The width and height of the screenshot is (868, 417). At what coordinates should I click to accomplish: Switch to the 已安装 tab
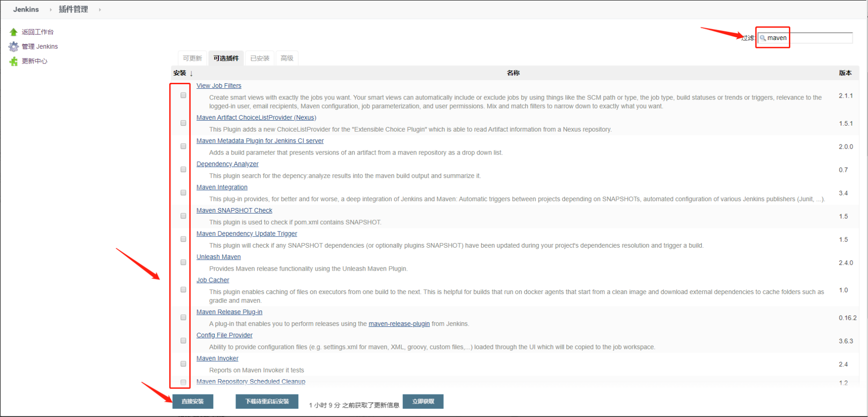260,58
